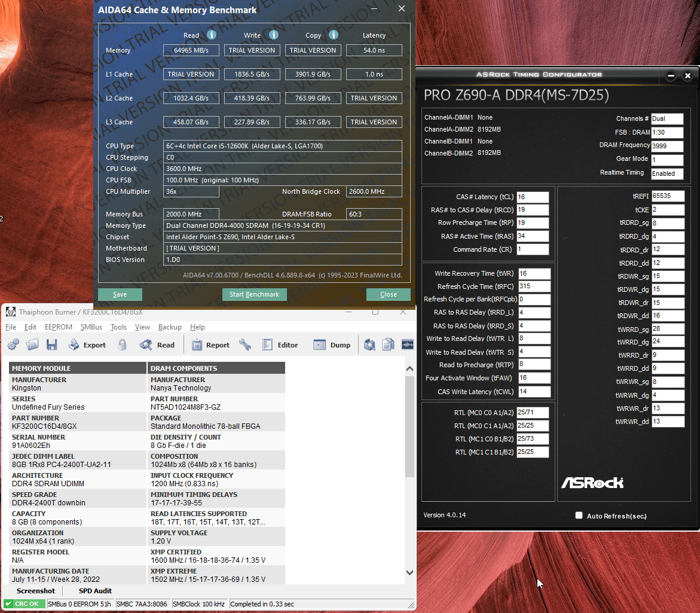The width and height of the screenshot is (700, 613).
Task: Click the tREFI value field
Action: point(668,196)
